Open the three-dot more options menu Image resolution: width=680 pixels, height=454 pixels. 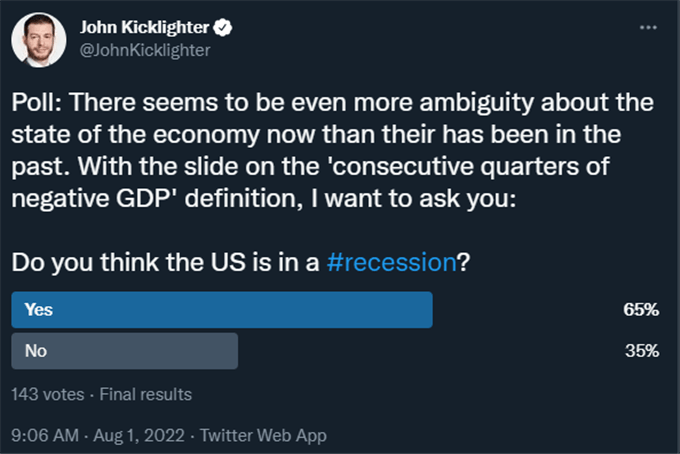click(x=648, y=27)
